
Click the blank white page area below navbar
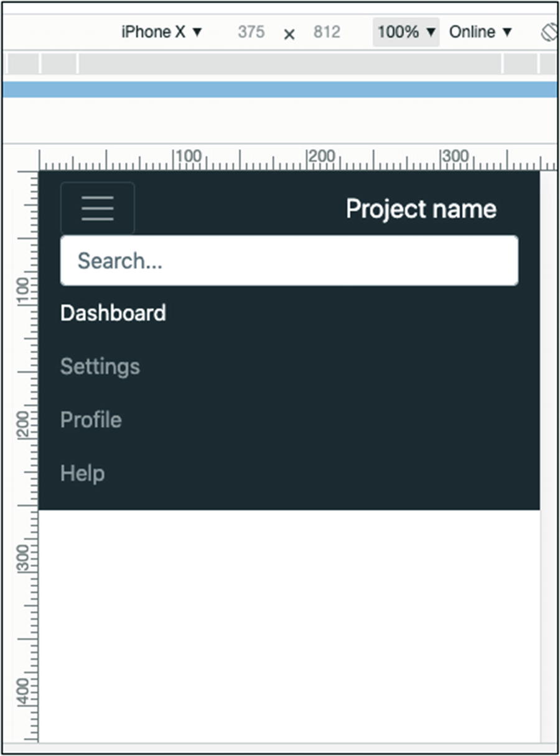click(289, 622)
